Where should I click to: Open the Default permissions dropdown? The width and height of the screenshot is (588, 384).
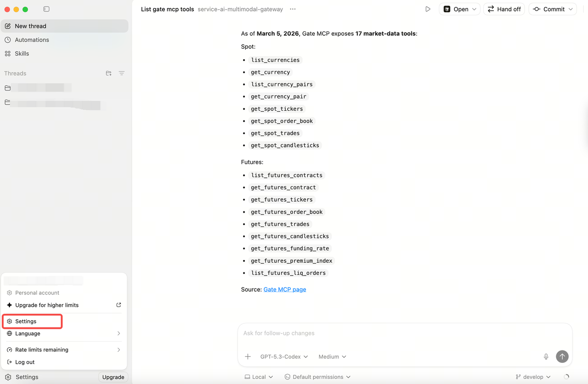(317, 377)
